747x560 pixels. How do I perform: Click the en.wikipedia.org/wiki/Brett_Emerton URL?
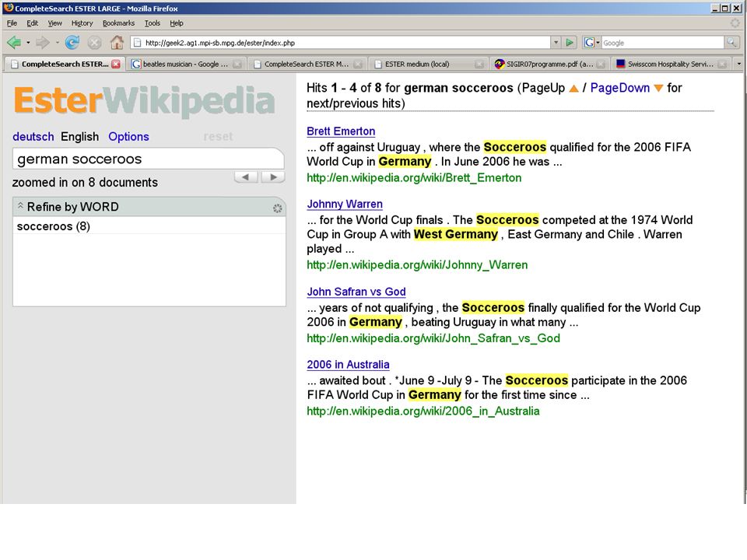point(414,177)
